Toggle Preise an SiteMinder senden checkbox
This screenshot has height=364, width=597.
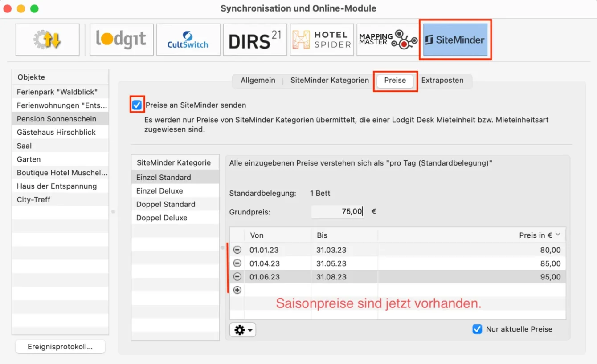pyautogui.click(x=137, y=105)
